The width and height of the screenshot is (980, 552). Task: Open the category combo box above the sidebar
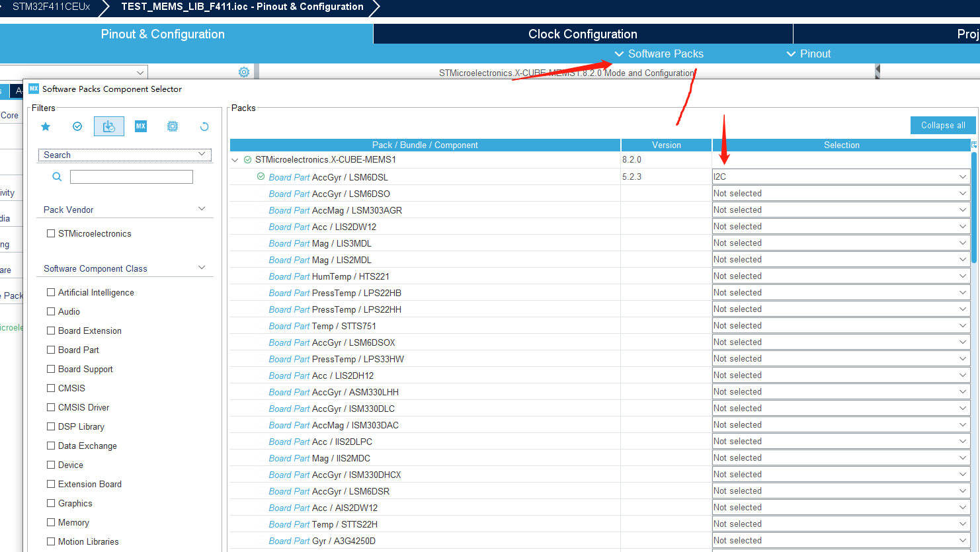point(73,72)
